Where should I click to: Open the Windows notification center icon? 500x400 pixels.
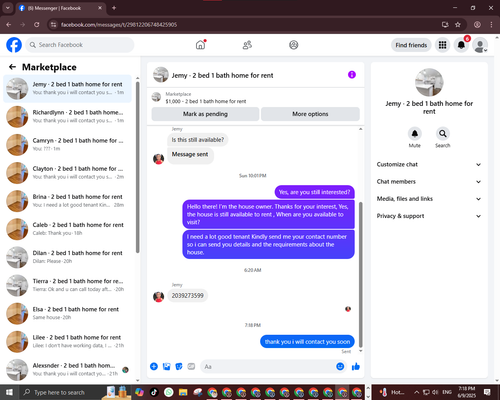[x=487, y=392]
